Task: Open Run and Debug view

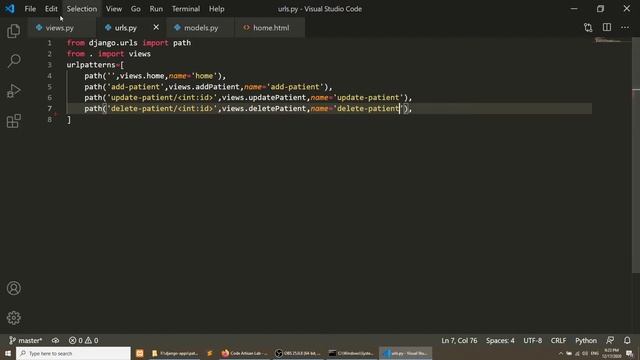Action: tap(13, 91)
